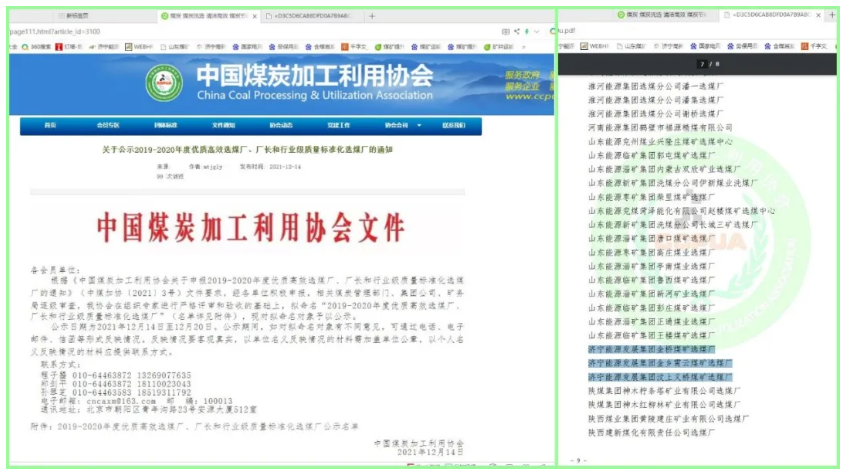Open 联系我们 in site navigation

click(454, 125)
